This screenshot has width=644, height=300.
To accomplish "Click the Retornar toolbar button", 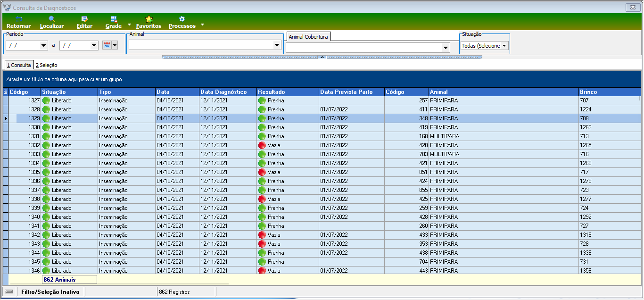I will [x=18, y=22].
